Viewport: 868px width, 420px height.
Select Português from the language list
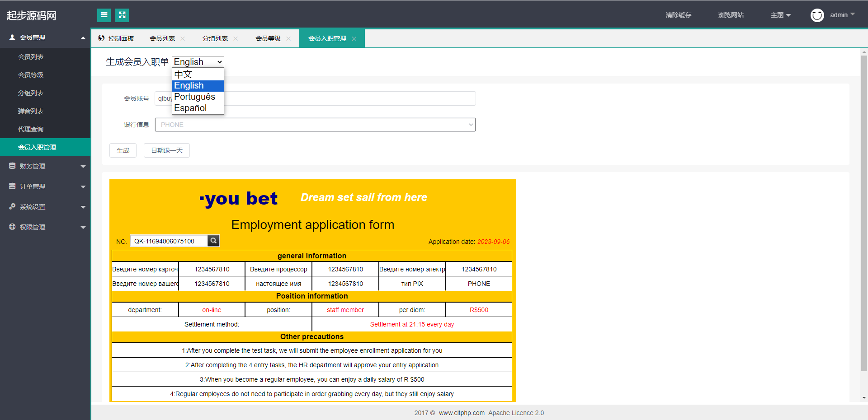tap(195, 97)
